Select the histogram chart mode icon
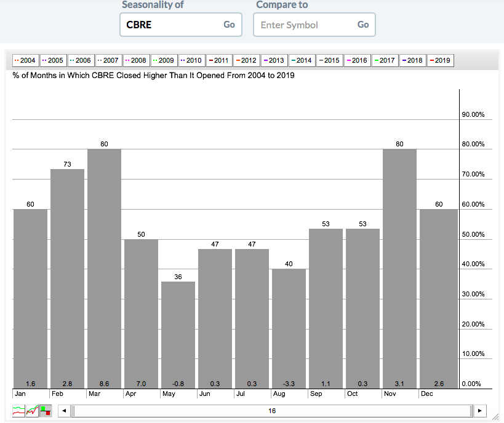Viewport: 504px width, 423px height. (45, 411)
